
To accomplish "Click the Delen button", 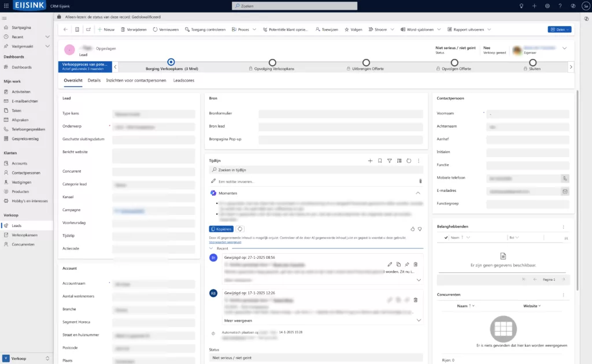I will tap(560, 29).
